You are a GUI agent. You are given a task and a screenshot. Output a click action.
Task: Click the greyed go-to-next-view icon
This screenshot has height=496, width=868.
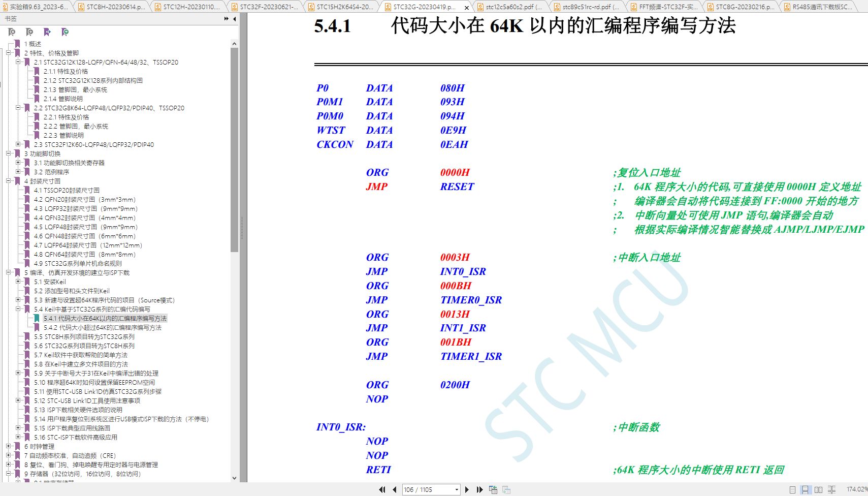(506, 489)
